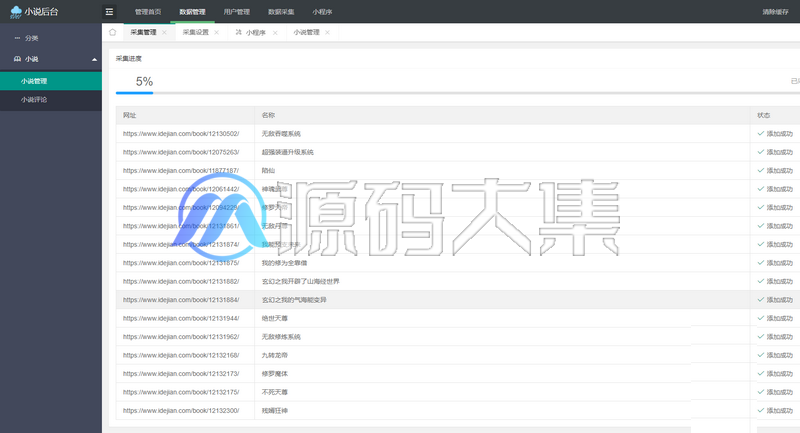This screenshot has height=433, width=800.
Task: Collapse the 小说 sidebar group arrow
Action: tap(94, 60)
